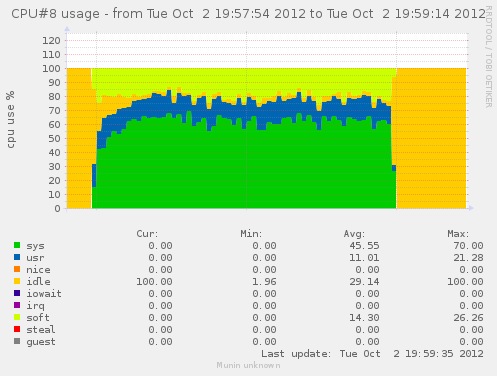The width and height of the screenshot is (497, 376).
Task: Click the orange nice legend swatch
Action: click(x=17, y=269)
